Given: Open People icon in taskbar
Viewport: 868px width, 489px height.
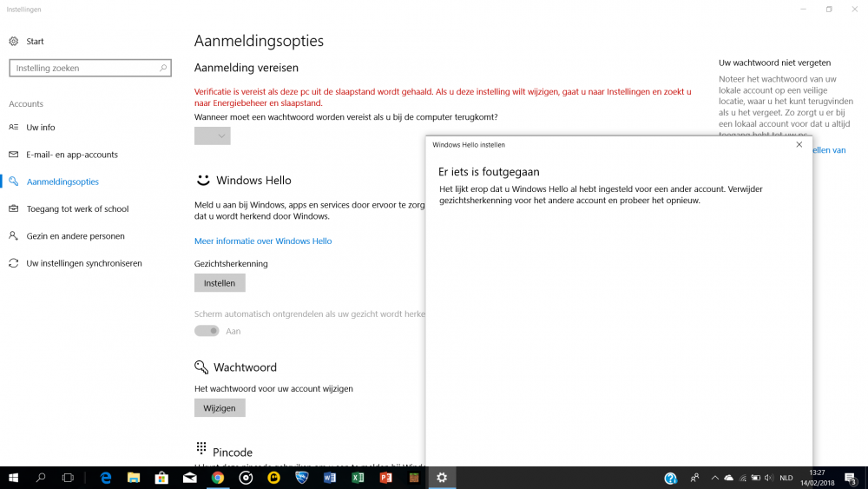Looking at the screenshot, I should tap(694, 478).
